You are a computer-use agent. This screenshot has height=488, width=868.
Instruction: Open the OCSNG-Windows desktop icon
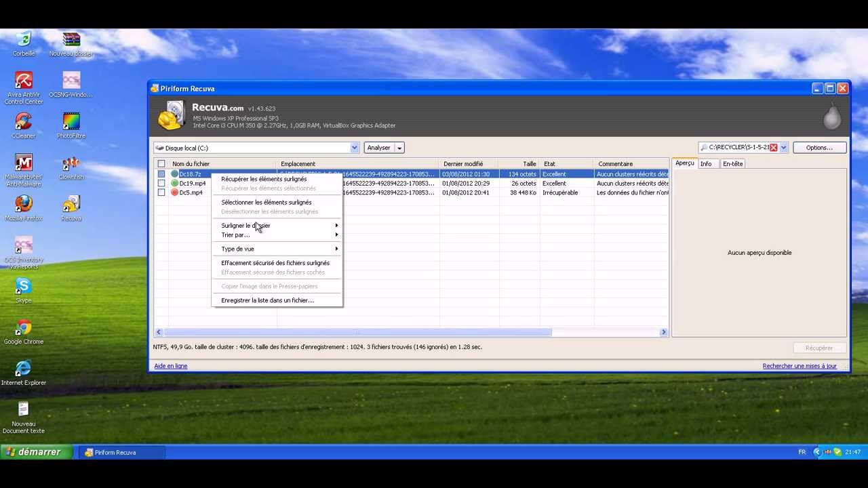[x=71, y=85]
